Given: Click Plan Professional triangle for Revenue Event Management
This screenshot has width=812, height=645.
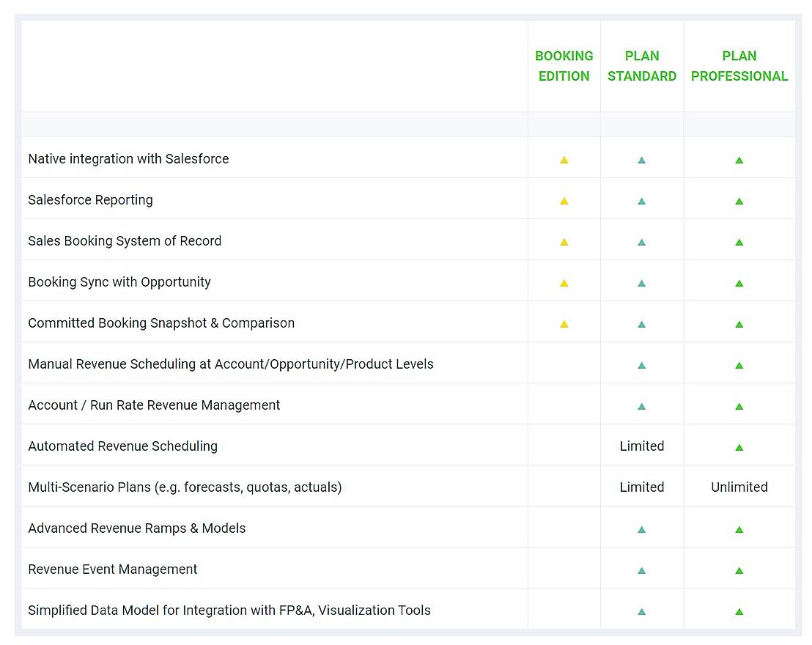Looking at the screenshot, I should tap(739, 570).
